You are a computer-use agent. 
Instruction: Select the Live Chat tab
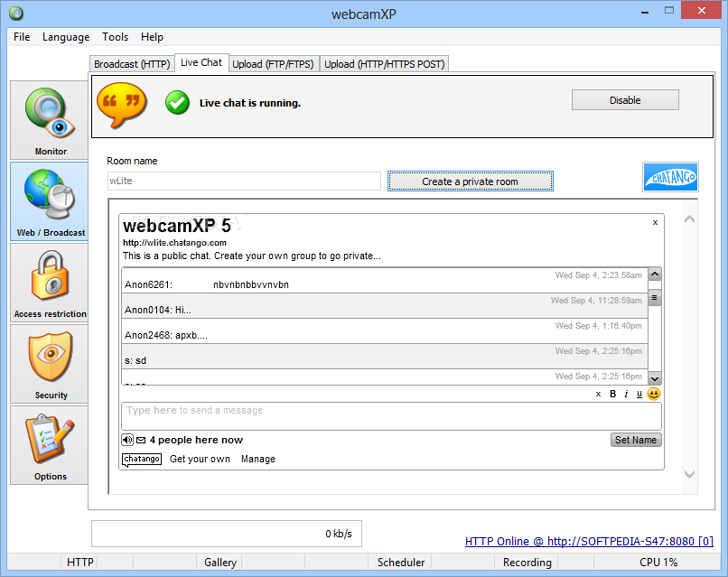coord(201,62)
